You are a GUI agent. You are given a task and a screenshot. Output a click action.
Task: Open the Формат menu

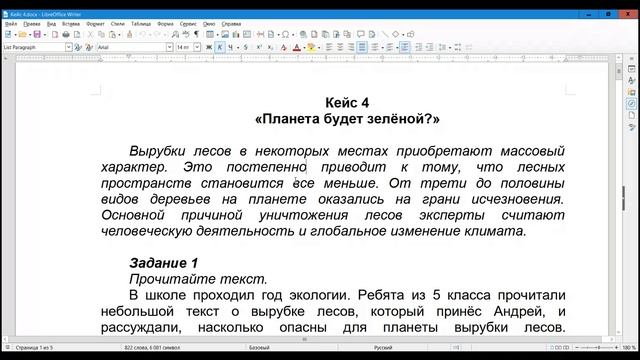(95, 24)
